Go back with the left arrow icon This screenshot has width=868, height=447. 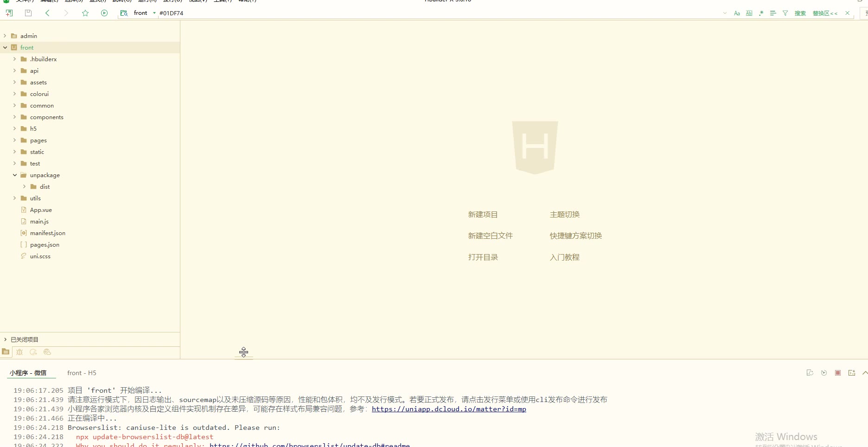tap(47, 13)
